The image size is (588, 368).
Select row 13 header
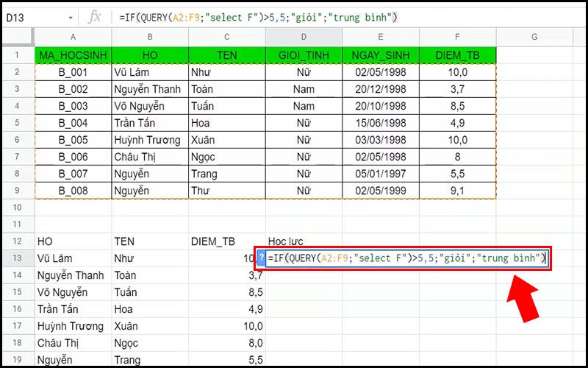pyautogui.click(x=18, y=258)
